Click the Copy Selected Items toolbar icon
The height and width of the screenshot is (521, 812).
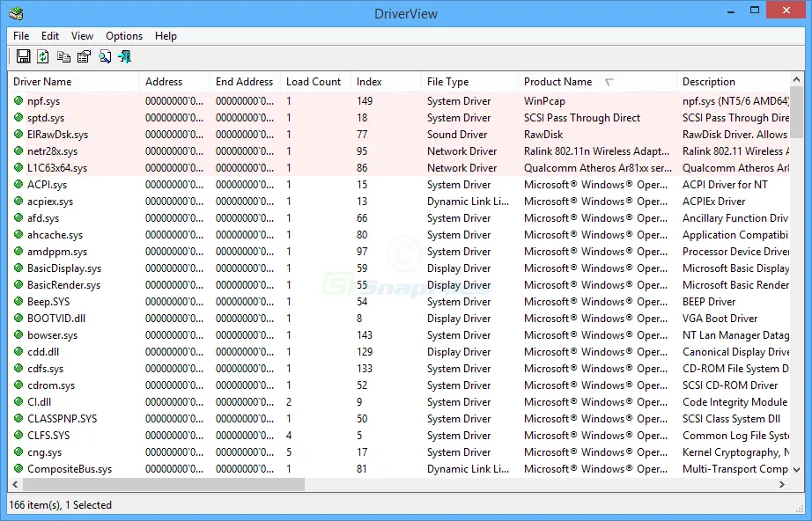[63, 56]
